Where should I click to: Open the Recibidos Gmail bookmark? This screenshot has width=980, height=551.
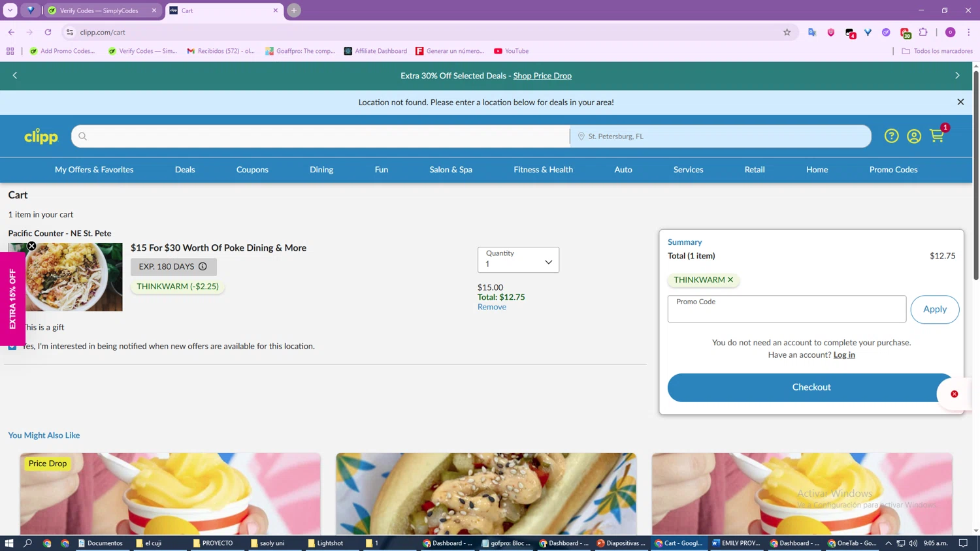click(x=221, y=51)
